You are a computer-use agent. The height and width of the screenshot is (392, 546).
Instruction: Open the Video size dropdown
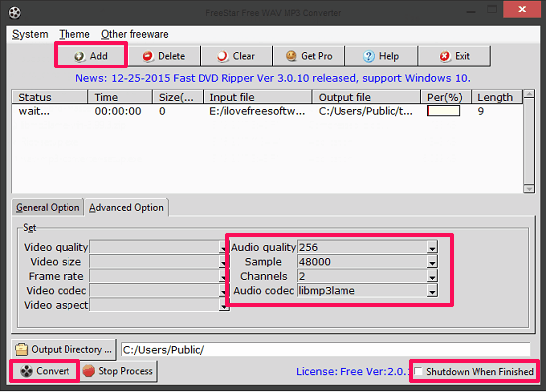tap(224, 262)
